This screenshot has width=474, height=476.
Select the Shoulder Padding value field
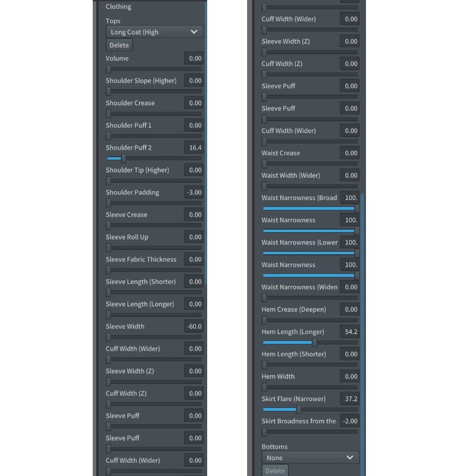coord(194,193)
